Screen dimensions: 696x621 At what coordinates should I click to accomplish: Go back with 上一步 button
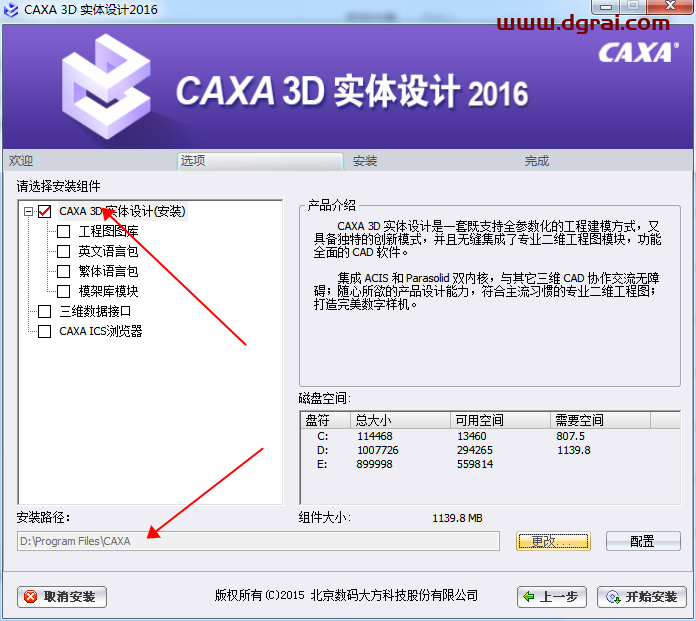point(552,597)
